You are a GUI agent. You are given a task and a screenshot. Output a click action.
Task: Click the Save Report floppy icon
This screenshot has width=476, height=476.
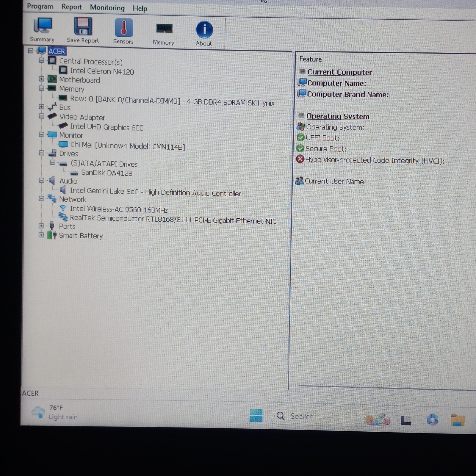(83, 30)
